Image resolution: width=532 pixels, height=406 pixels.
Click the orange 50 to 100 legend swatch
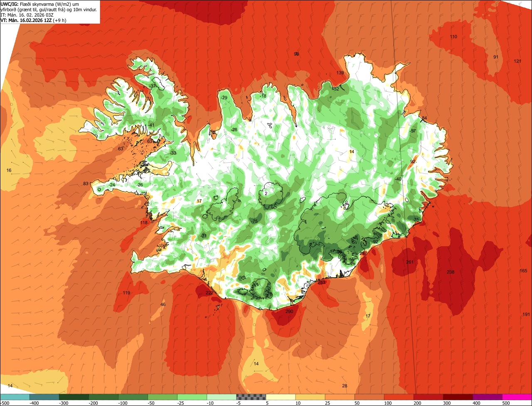pyautogui.click(x=369, y=397)
